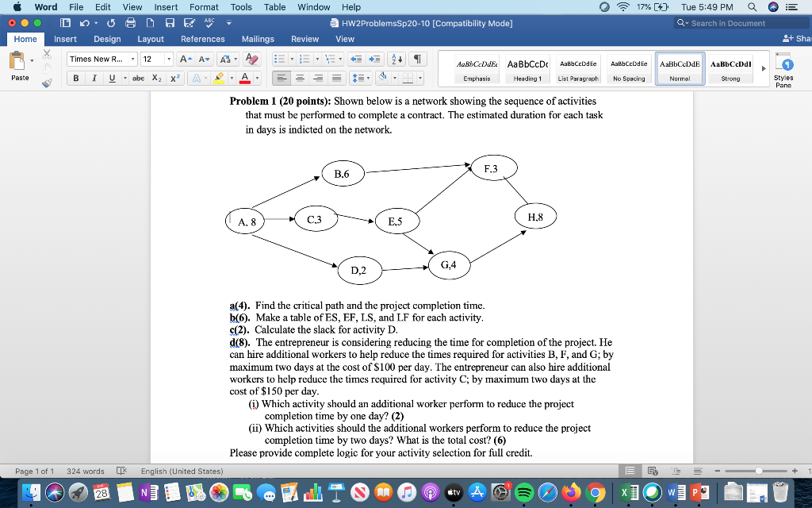Viewport: 812px width, 508px height.
Task: Click the Decrease Indent icon
Action: point(355,59)
